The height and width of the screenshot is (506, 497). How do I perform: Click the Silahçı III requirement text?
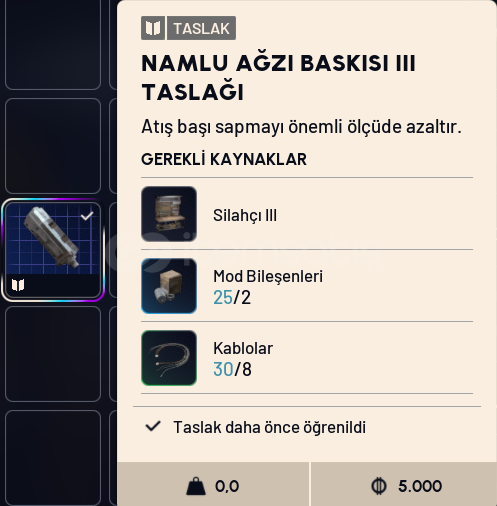[245, 215]
